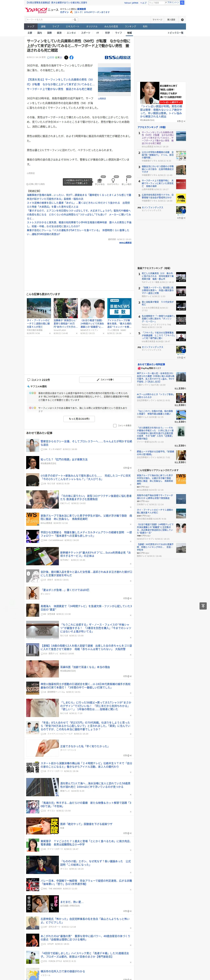This screenshot has width=210, height=980.
Task: Click the ログイン link
Action: point(64,12)
